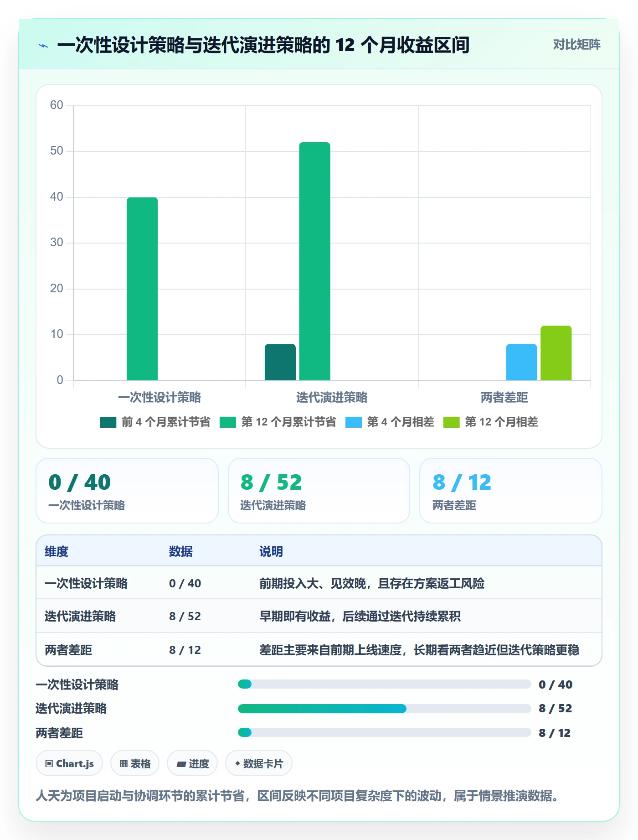The height and width of the screenshot is (840, 638).
Task: Select the 进度 chip
Action: (192, 763)
